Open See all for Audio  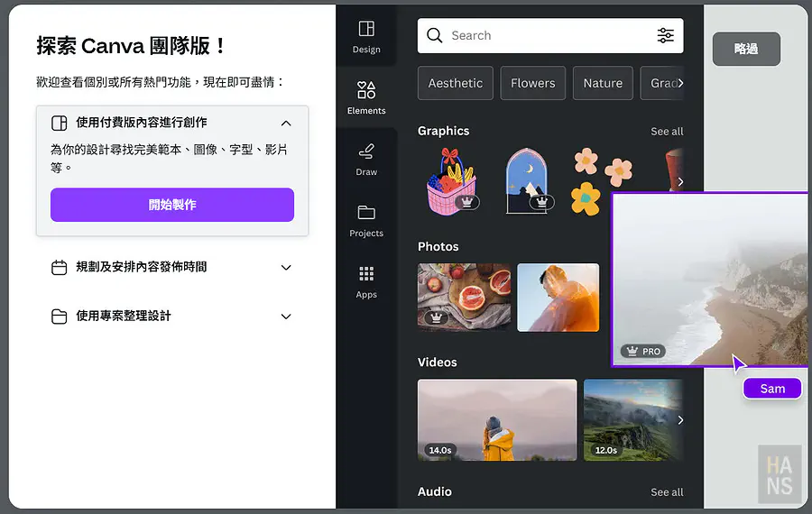pyautogui.click(x=667, y=492)
